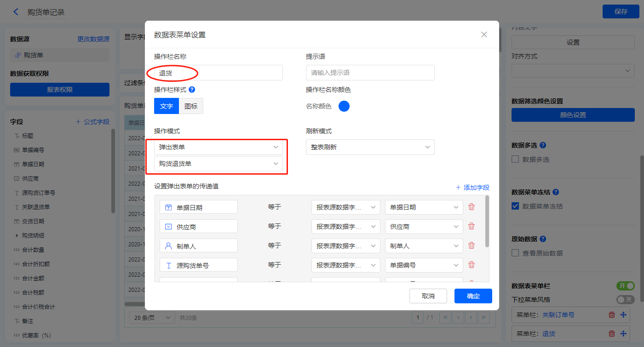This screenshot has width=644, height=347.
Task: Enable the 数据多选 checkbox
Action: 515,159
